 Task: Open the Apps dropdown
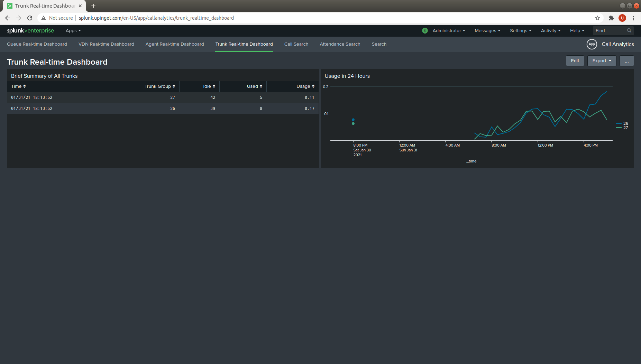click(73, 31)
